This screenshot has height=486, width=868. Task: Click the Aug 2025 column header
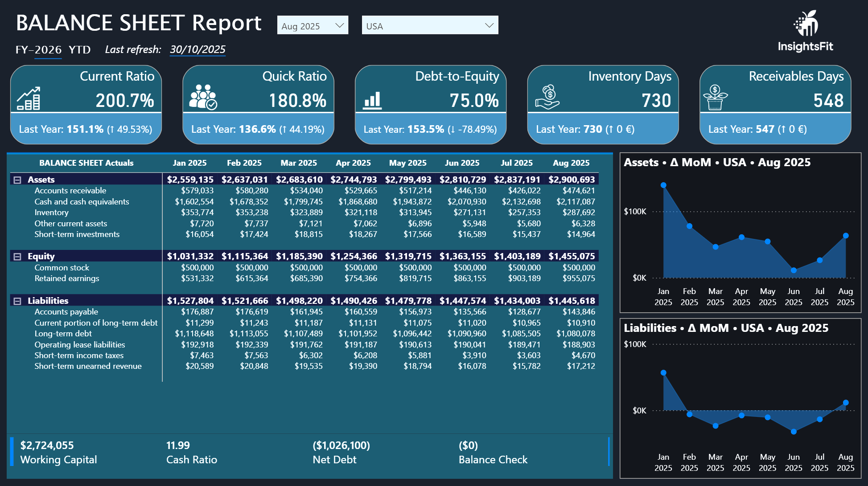point(571,163)
